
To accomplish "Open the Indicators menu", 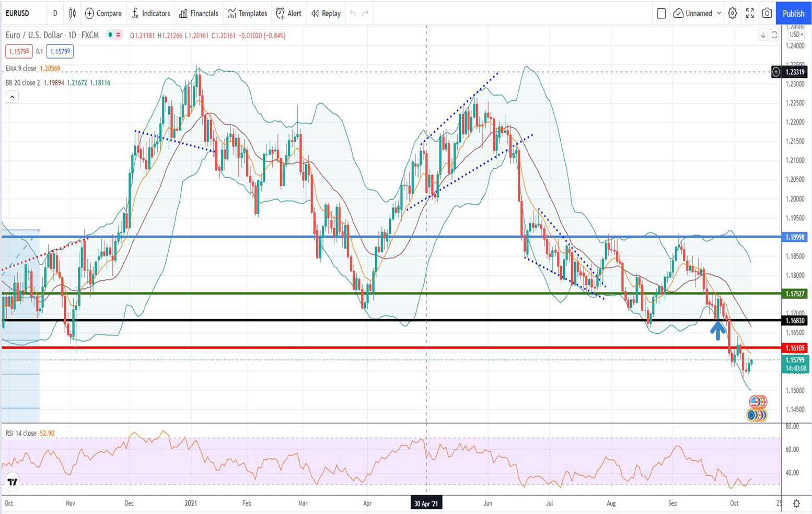I will [x=150, y=14].
